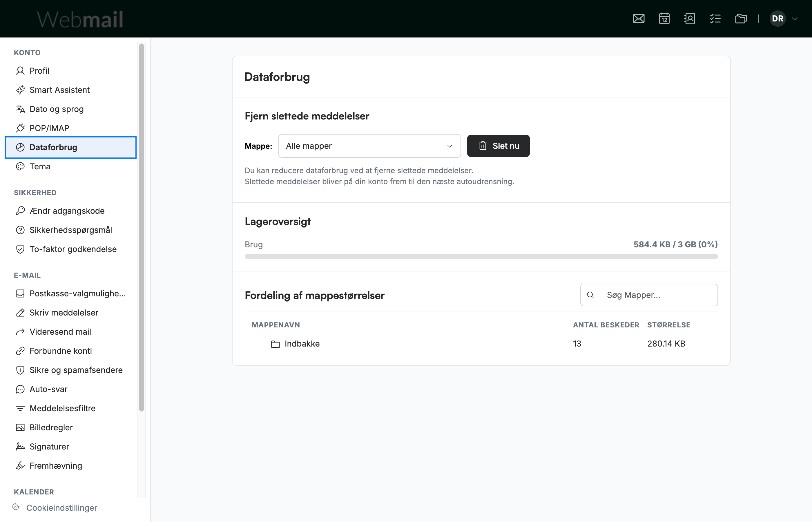Open Signaturer settings
Screen dimensions: 812x522
(x=71, y=447)
